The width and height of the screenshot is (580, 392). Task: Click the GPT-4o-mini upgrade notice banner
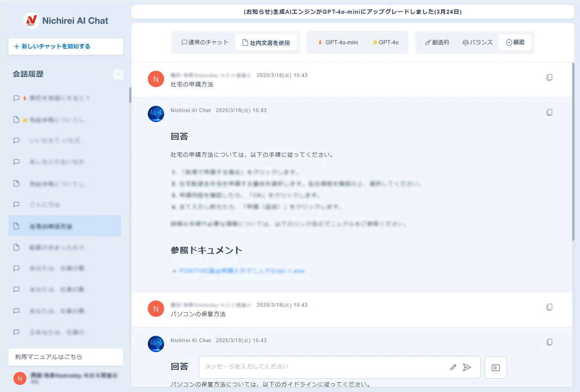point(353,12)
